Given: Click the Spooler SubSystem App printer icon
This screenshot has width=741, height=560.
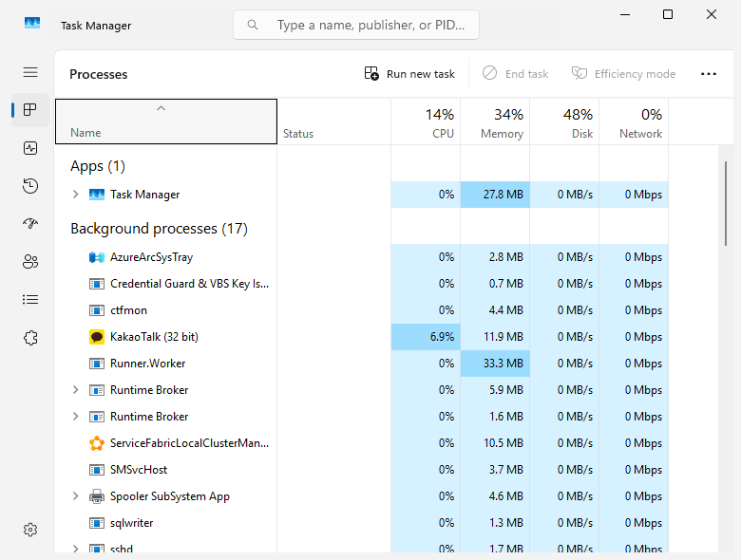Looking at the screenshot, I should pyautogui.click(x=96, y=496).
